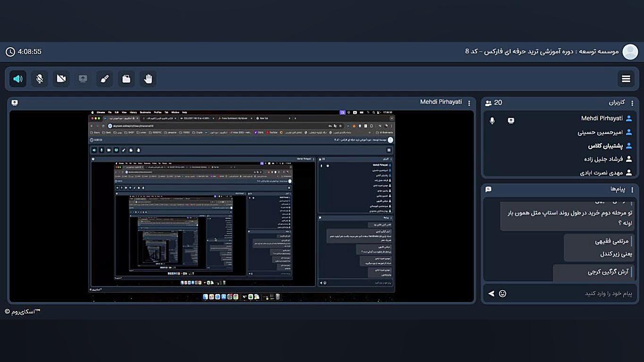The width and height of the screenshot is (644, 362).
Task: Click the room title text with کد 8
Action: click(542, 51)
